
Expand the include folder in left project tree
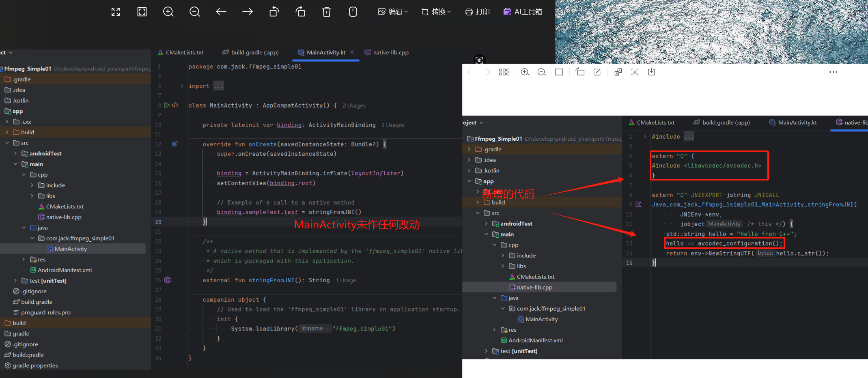32,185
